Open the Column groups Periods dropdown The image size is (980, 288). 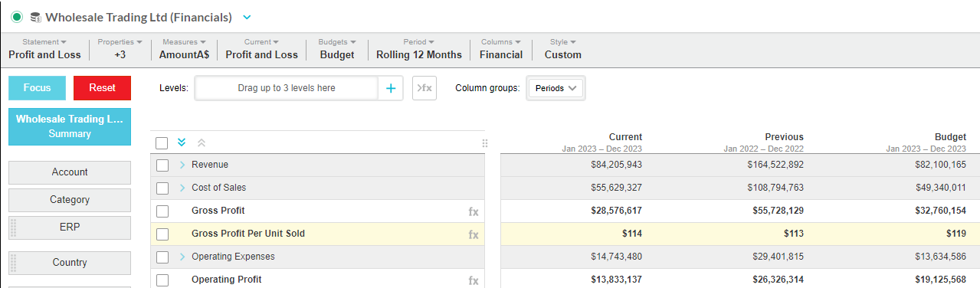(x=556, y=88)
